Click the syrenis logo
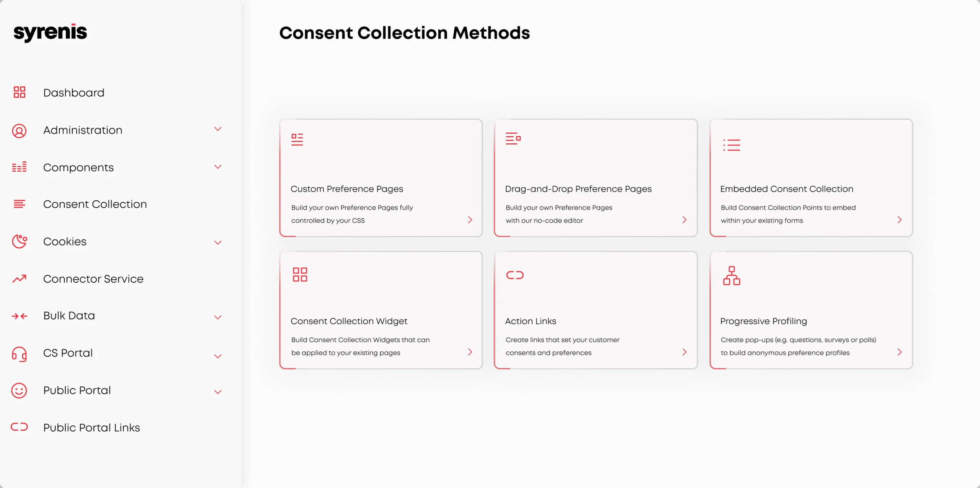 click(x=50, y=33)
